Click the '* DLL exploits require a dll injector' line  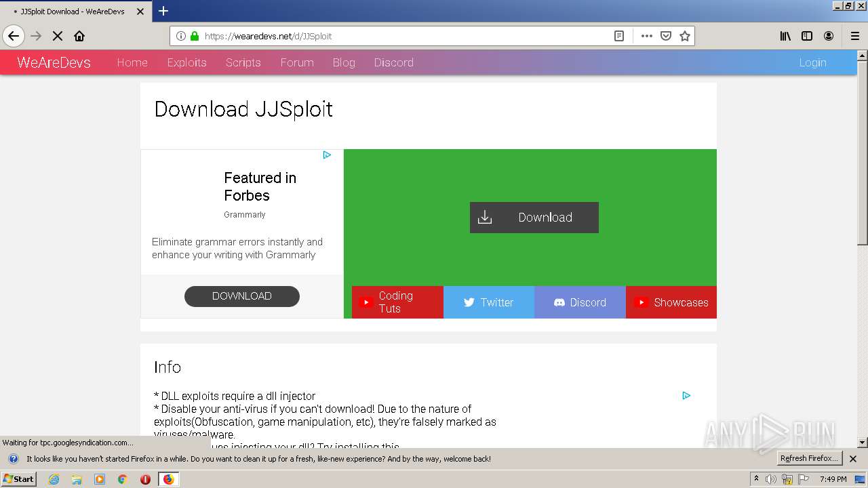[235, 396]
